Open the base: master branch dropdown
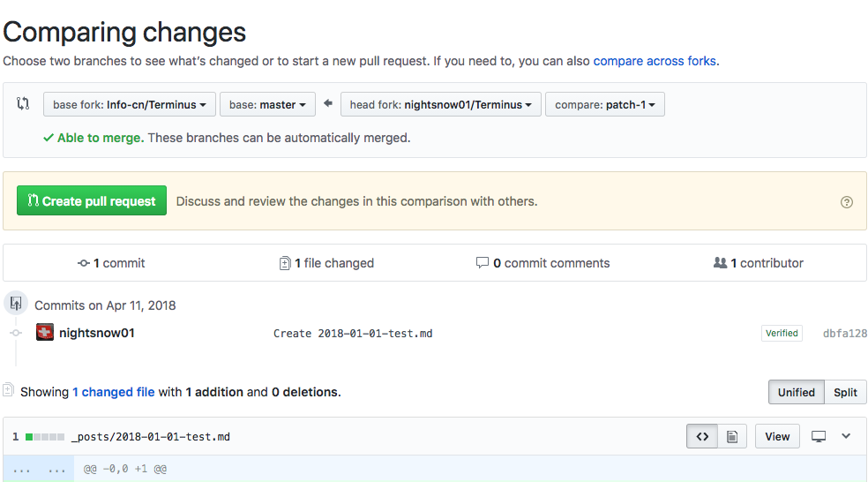 tap(267, 104)
